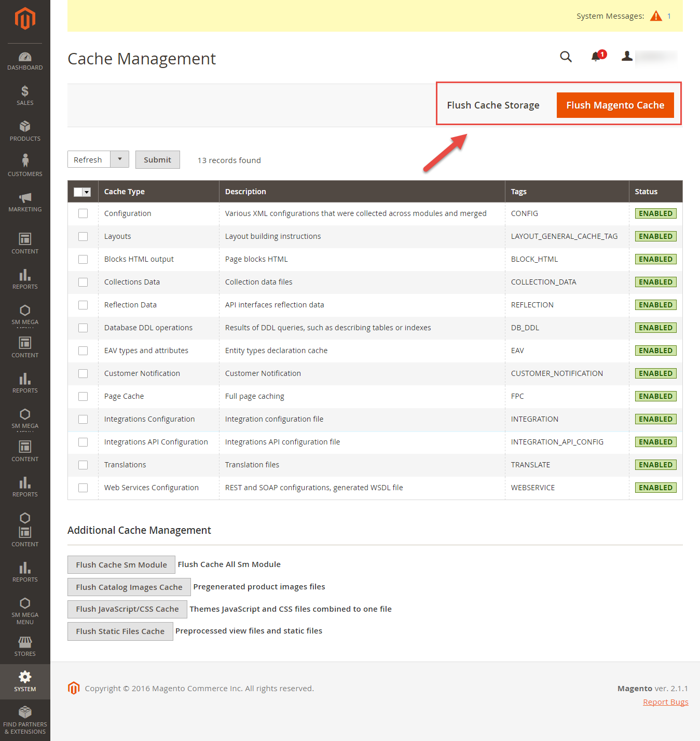Check the EAV types and attributes checkbox
The image size is (700, 741).
83,351
